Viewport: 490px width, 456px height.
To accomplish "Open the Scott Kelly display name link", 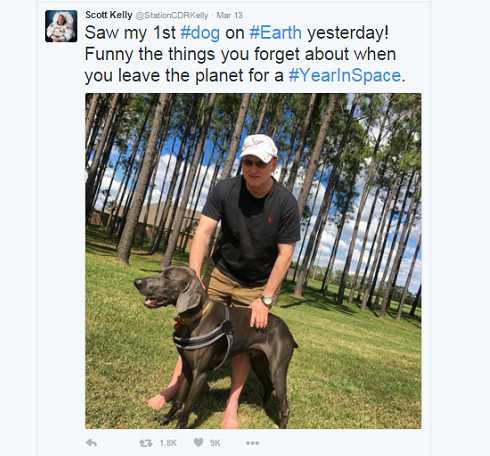I will (109, 15).
